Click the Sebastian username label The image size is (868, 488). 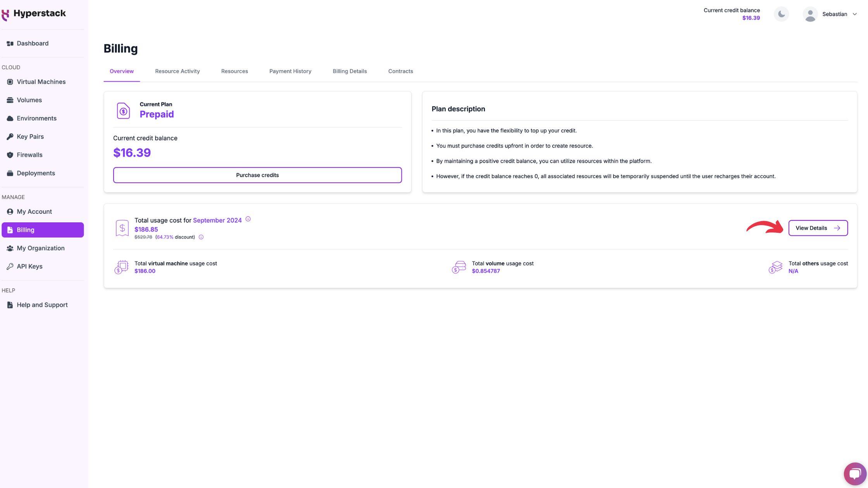(835, 14)
